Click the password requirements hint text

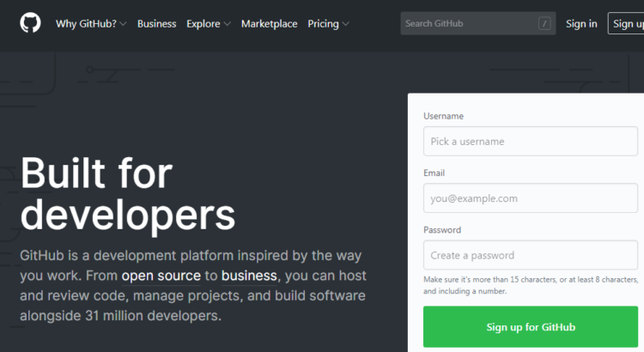coord(531,285)
